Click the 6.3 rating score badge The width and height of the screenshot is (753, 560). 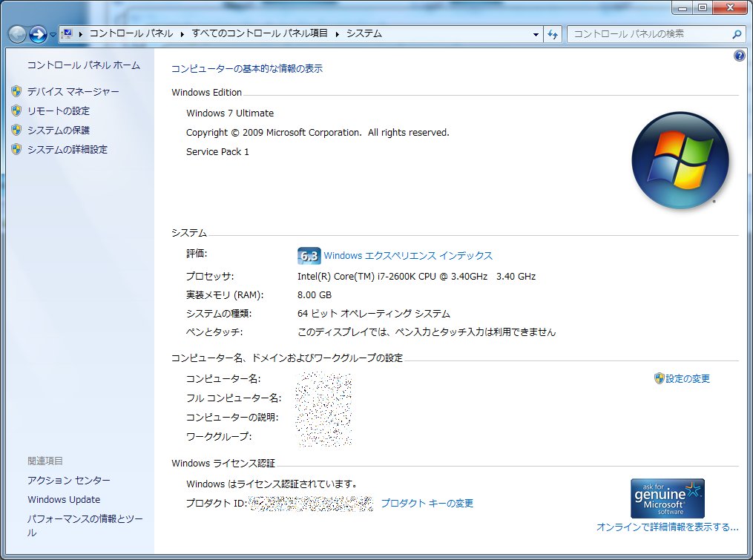click(x=309, y=255)
